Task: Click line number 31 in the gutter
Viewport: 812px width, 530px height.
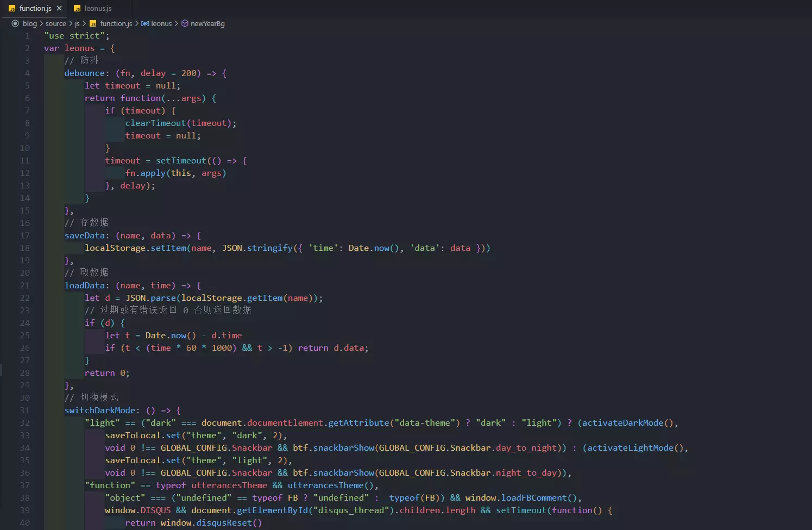Action: coord(25,411)
